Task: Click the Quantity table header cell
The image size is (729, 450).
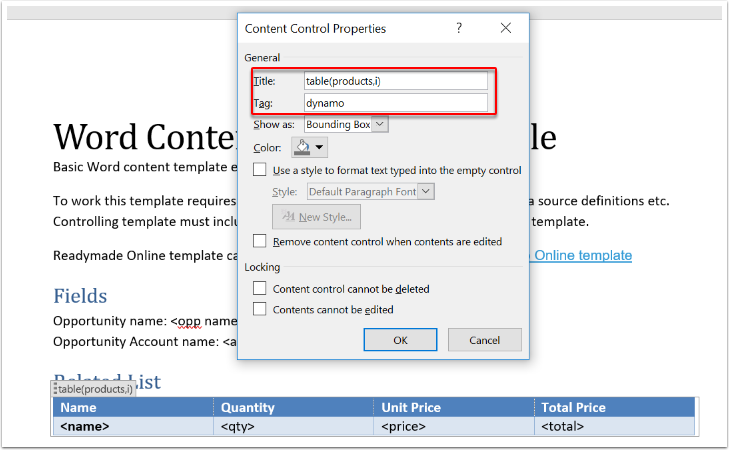Action: click(x=292, y=407)
